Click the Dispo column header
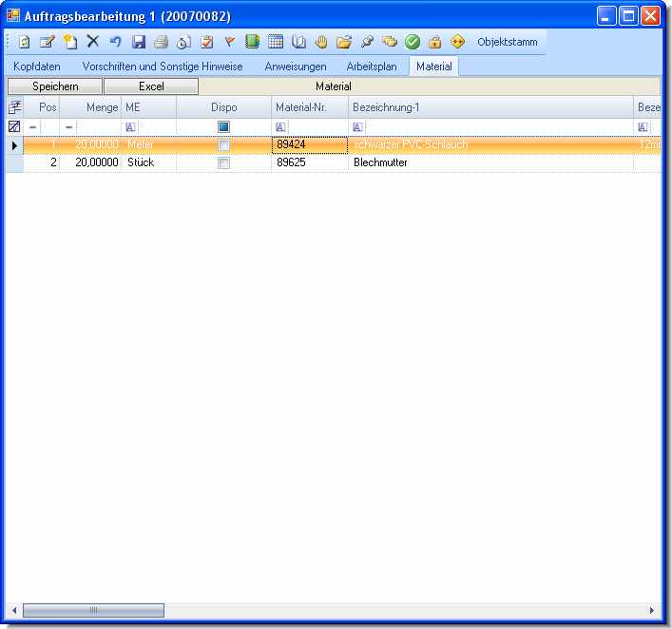Image resolution: width=672 pixels, height=629 pixels. 223,107
